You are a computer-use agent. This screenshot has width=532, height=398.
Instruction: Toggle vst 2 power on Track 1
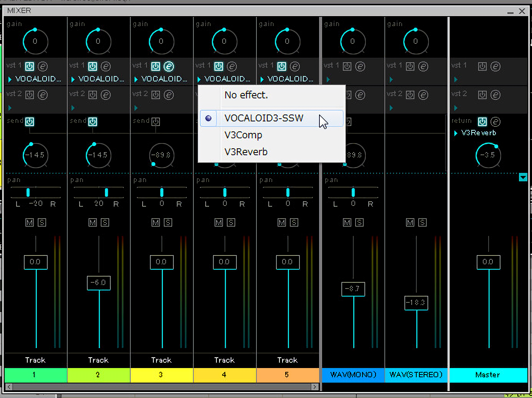[x=30, y=95]
